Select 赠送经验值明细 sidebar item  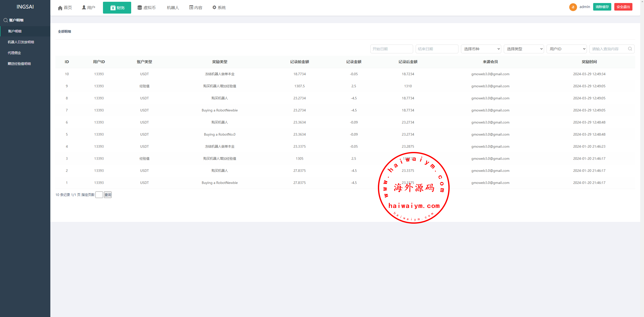19,64
